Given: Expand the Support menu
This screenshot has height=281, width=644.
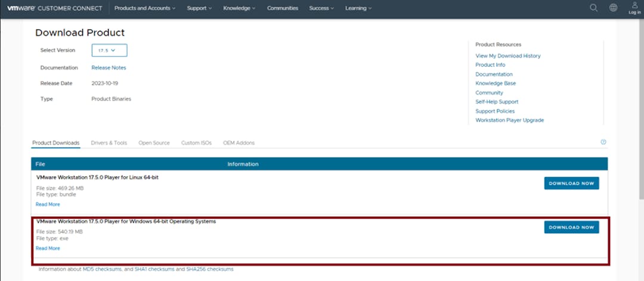Looking at the screenshot, I should 200,8.
